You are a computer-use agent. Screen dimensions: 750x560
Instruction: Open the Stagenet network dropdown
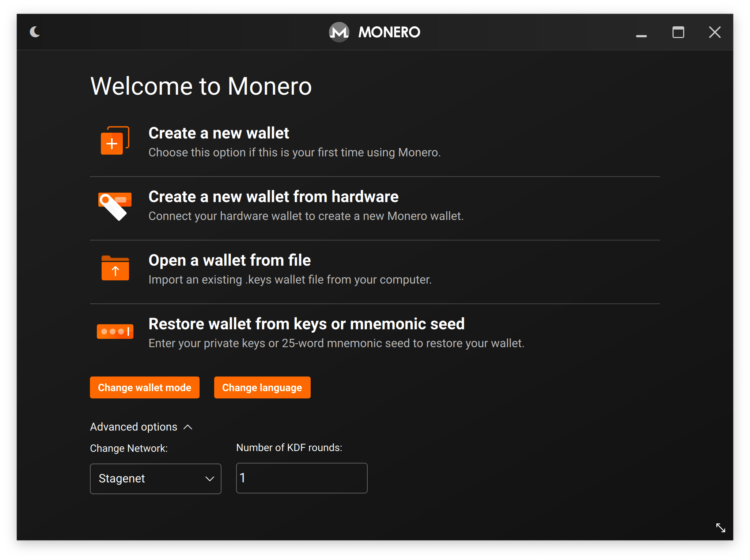[156, 479]
